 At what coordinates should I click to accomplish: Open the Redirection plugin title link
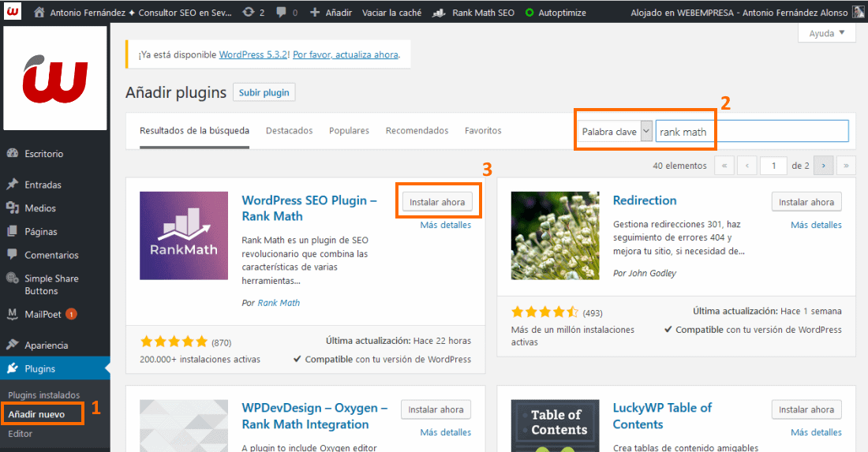click(645, 200)
